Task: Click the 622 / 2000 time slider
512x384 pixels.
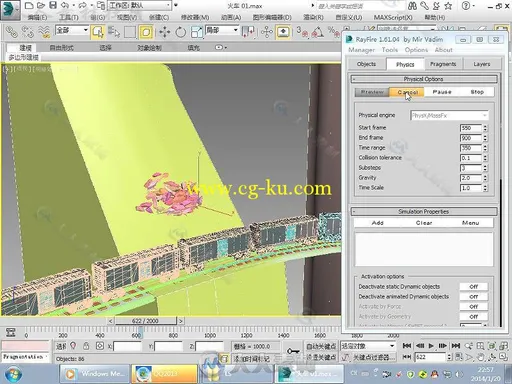Action: pos(145,321)
